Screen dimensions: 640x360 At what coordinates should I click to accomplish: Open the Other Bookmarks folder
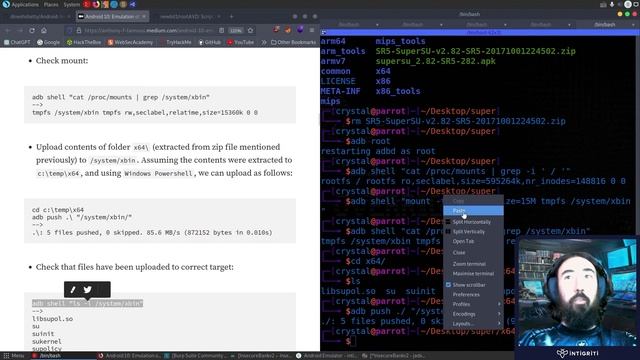[x=293, y=42]
